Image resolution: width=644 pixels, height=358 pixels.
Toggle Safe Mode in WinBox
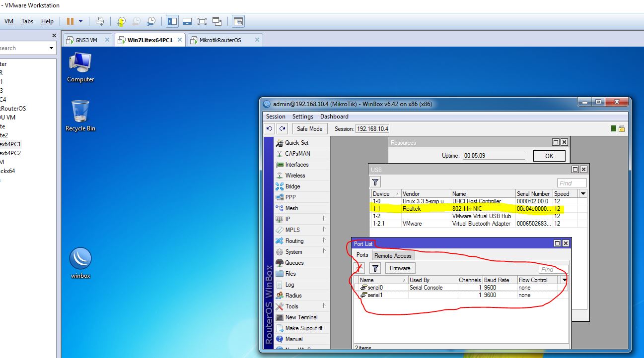(x=309, y=128)
